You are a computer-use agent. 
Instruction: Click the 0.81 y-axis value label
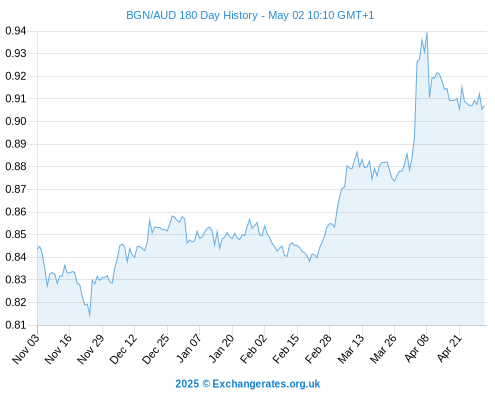point(16,325)
